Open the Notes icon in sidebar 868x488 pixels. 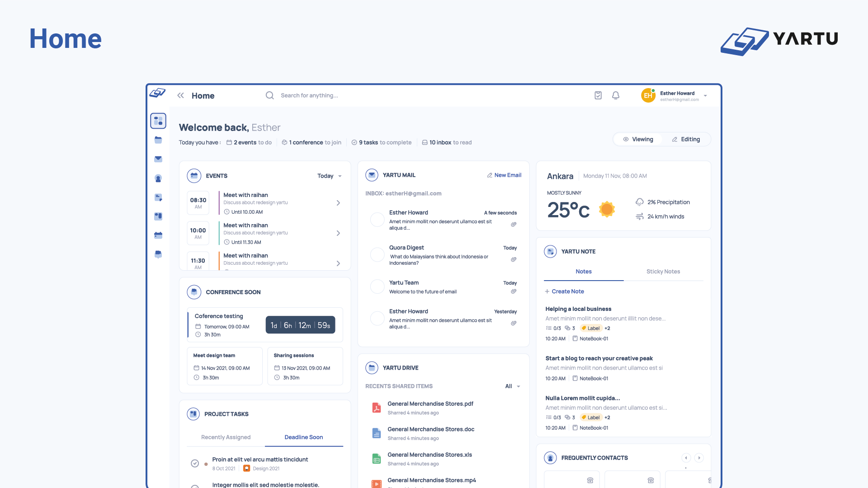coord(158,197)
